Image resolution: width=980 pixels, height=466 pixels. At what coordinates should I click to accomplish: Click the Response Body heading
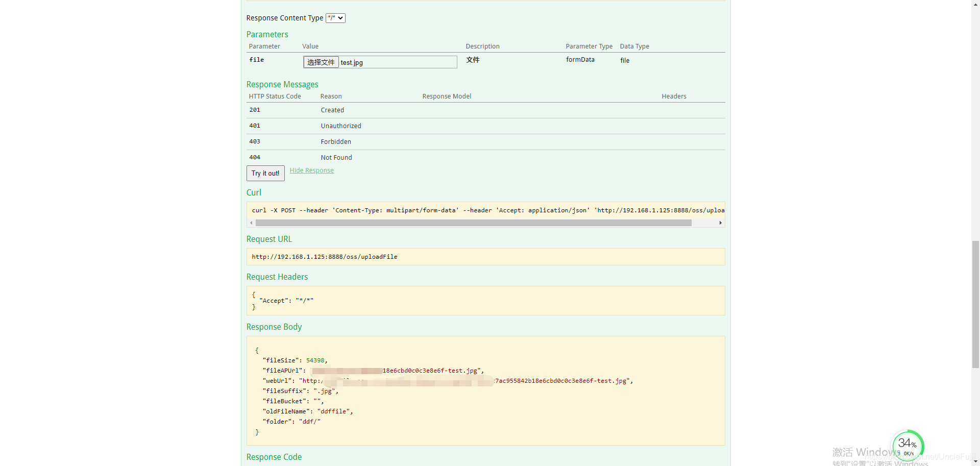[x=274, y=327]
